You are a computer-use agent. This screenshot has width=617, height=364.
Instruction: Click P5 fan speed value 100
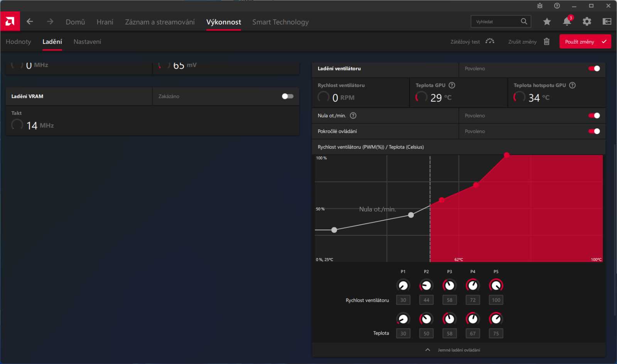[496, 300]
